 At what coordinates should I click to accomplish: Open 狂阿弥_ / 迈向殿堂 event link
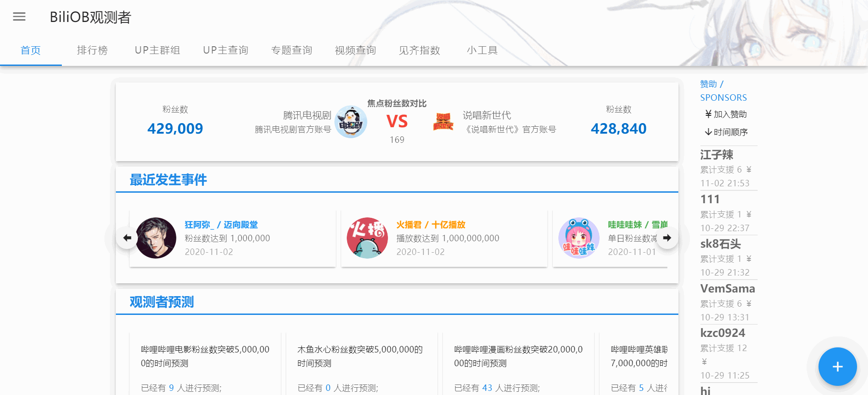pyautogui.click(x=221, y=225)
